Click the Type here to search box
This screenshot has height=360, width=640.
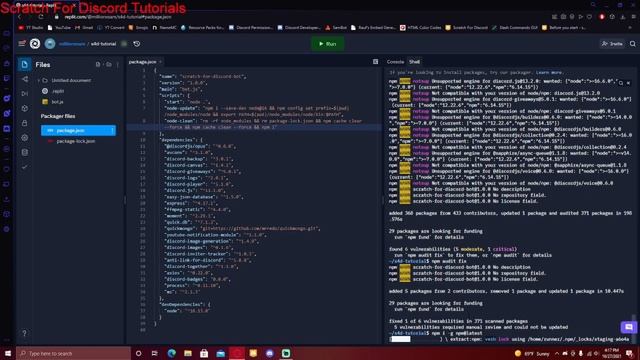73,353
